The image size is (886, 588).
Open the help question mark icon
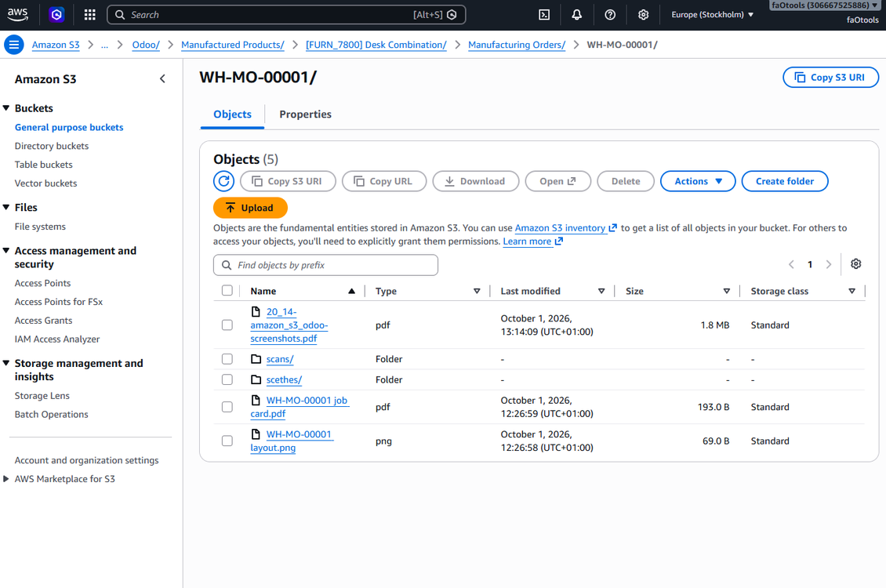click(610, 15)
